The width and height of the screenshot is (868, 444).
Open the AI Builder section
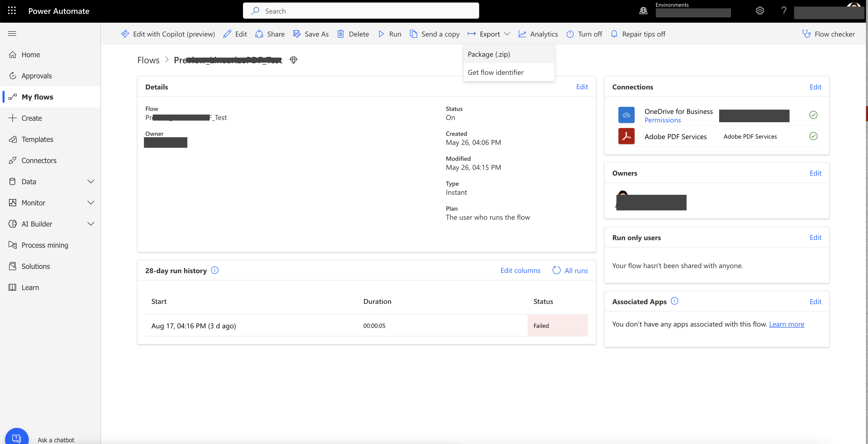(x=36, y=224)
